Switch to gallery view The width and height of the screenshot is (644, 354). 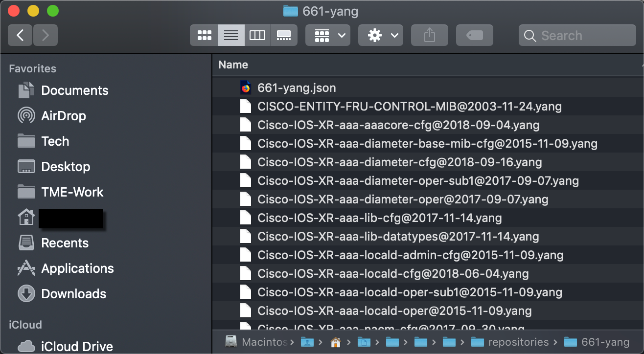[x=284, y=35]
